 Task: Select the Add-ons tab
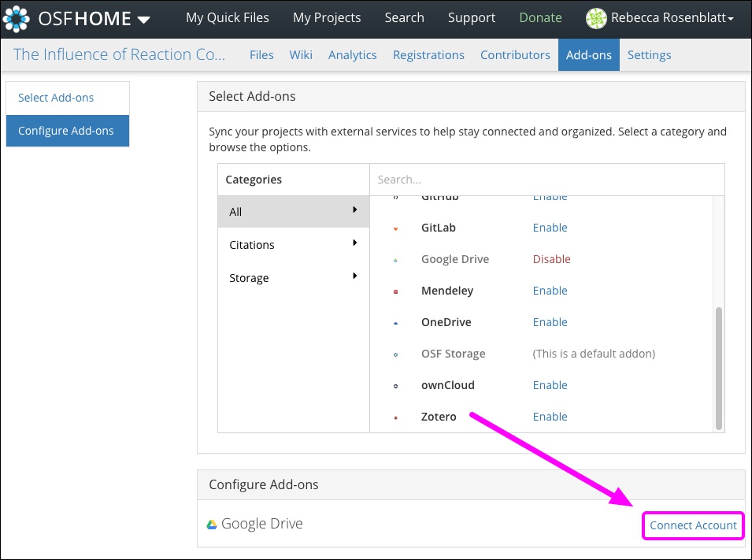pyautogui.click(x=588, y=54)
